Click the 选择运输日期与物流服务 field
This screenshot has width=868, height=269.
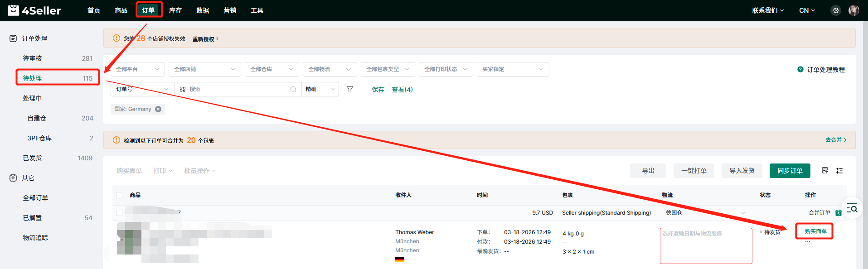(x=706, y=245)
